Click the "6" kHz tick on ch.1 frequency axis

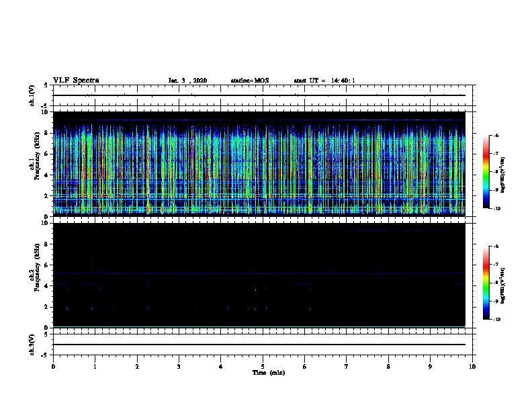[x=46, y=154]
